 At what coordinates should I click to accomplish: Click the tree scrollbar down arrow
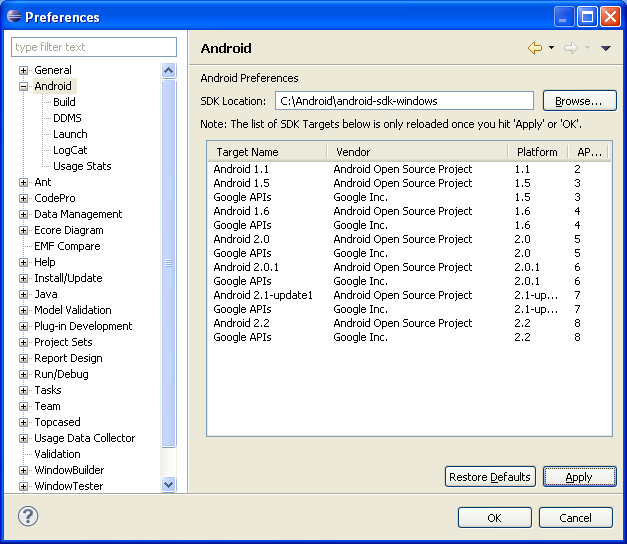click(169, 484)
